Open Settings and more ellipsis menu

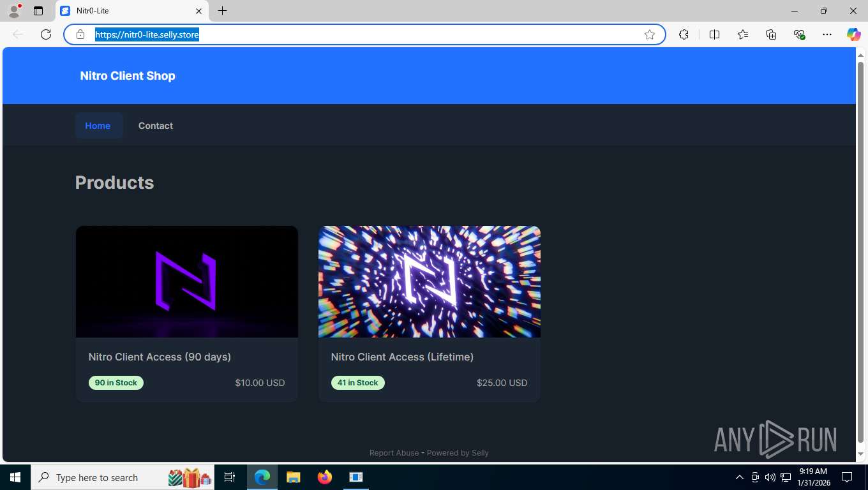[x=827, y=34]
